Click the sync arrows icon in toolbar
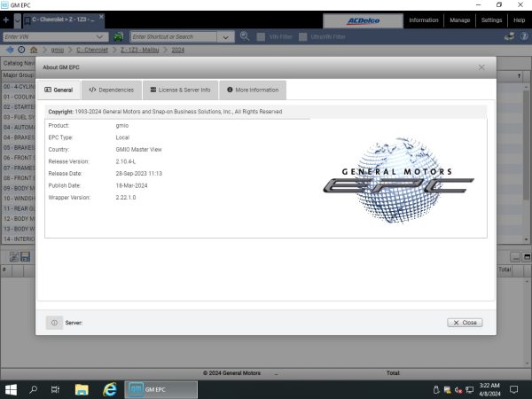 pos(509,36)
